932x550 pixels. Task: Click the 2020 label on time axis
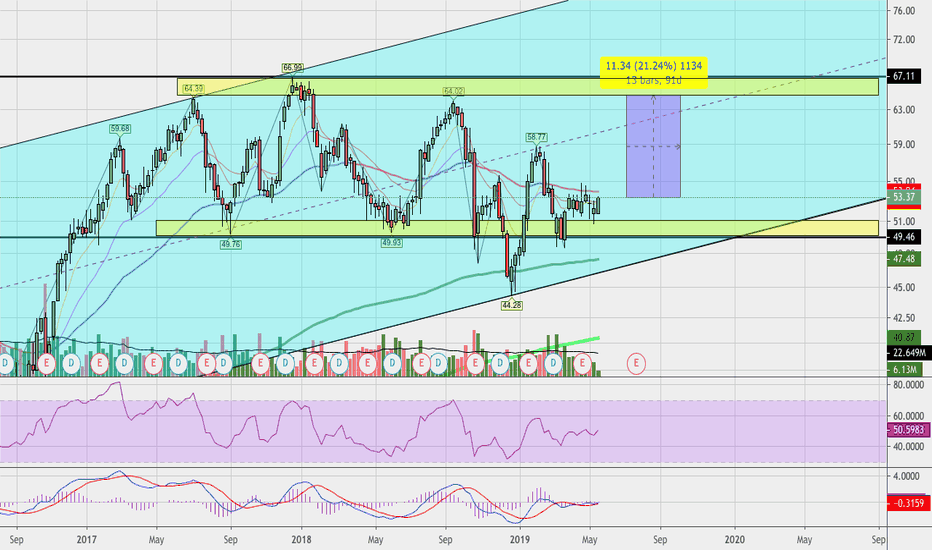[735, 540]
